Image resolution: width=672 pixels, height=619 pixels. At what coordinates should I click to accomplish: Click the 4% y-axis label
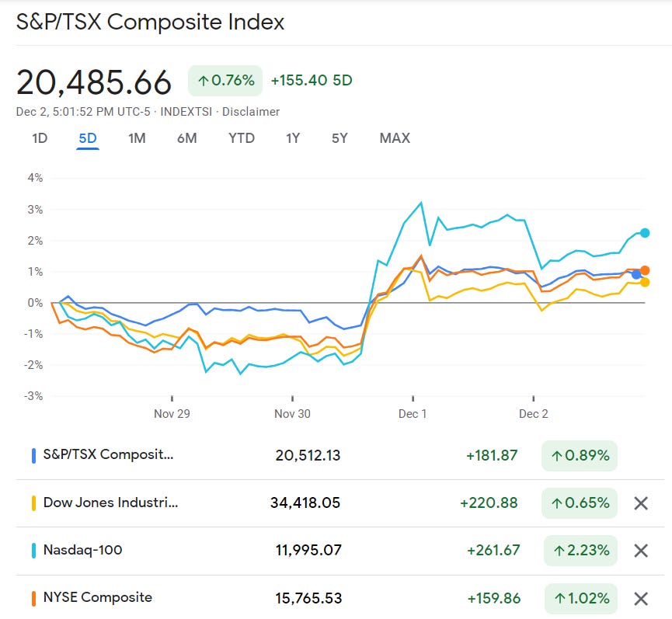[x=35, y=178]
